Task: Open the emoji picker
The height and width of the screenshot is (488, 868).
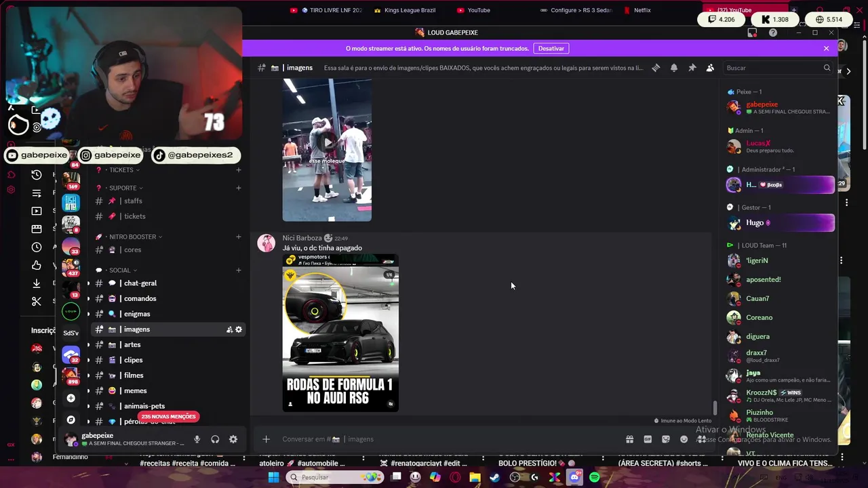Action: (684, 439)
